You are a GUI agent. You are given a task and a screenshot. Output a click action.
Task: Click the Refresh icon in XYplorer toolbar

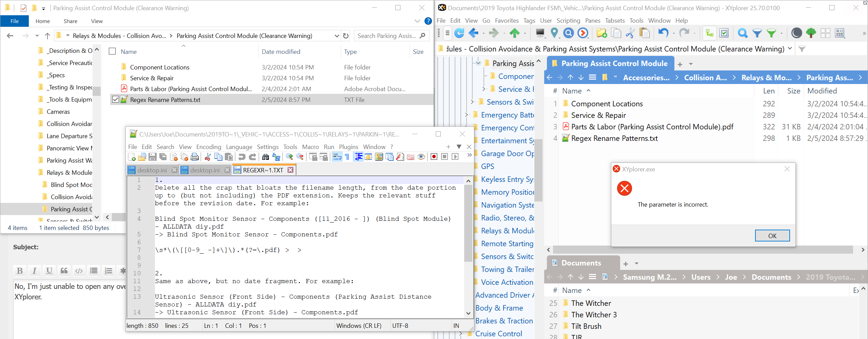click(x=459, y=33)
